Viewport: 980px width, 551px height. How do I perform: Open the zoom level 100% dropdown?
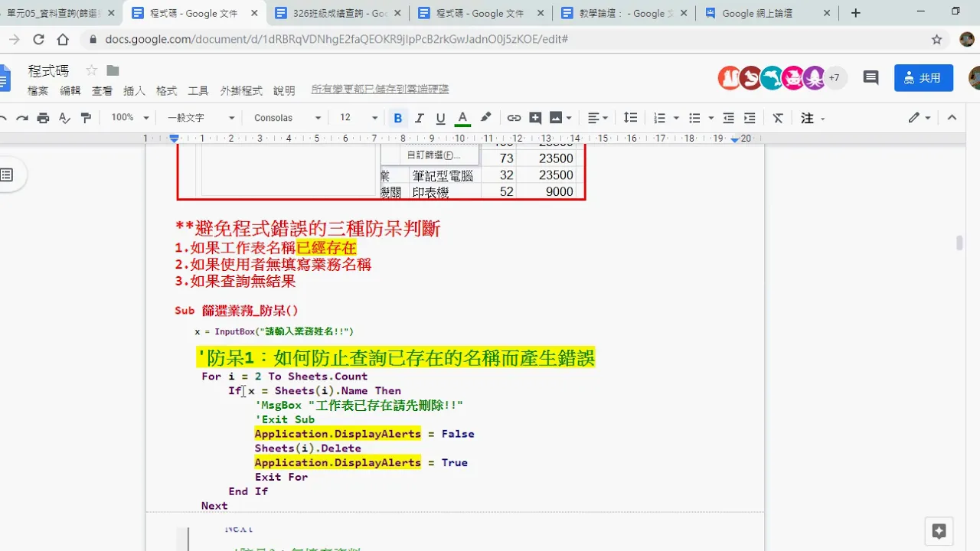129,118
